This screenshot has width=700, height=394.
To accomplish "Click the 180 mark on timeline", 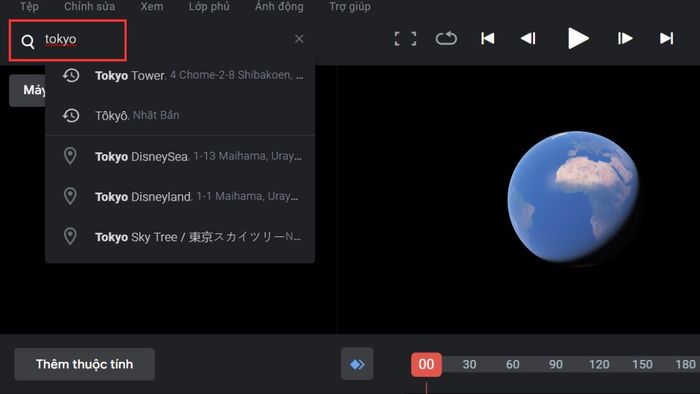I will (686, 365).
